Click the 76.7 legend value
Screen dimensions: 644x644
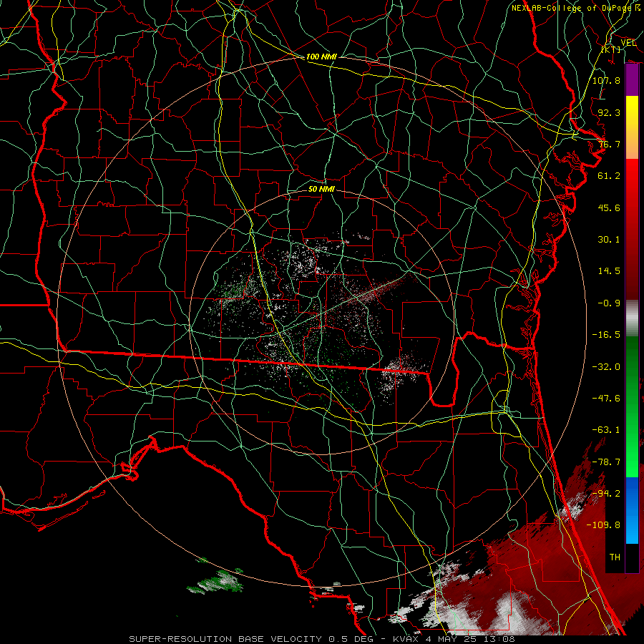click(x=609, y=144)
